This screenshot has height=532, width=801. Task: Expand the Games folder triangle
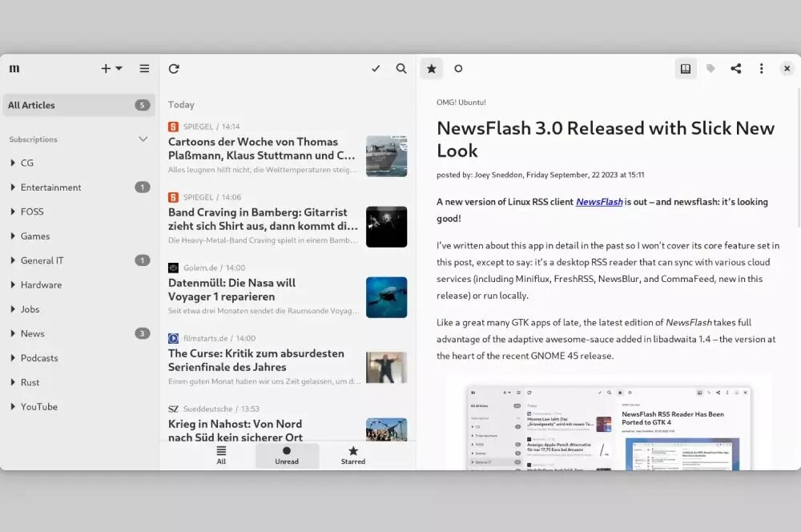pos(13,236)
